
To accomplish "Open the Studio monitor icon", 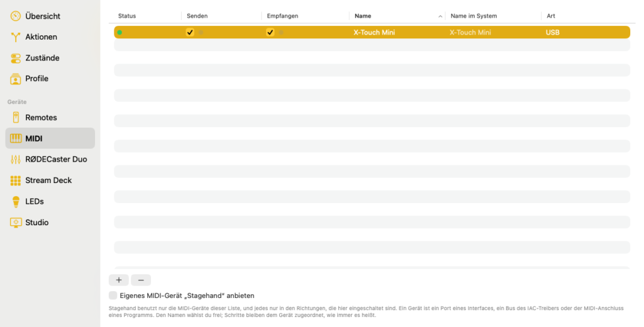I will pos(16,222).
